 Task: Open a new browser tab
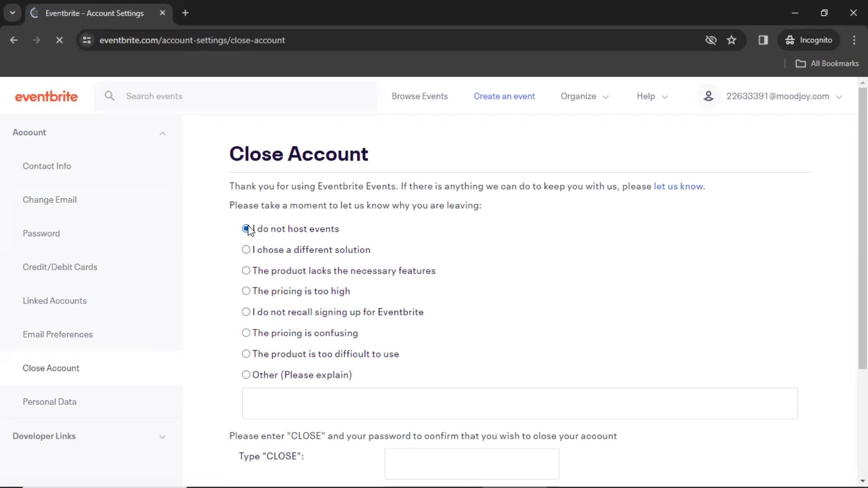185,13
